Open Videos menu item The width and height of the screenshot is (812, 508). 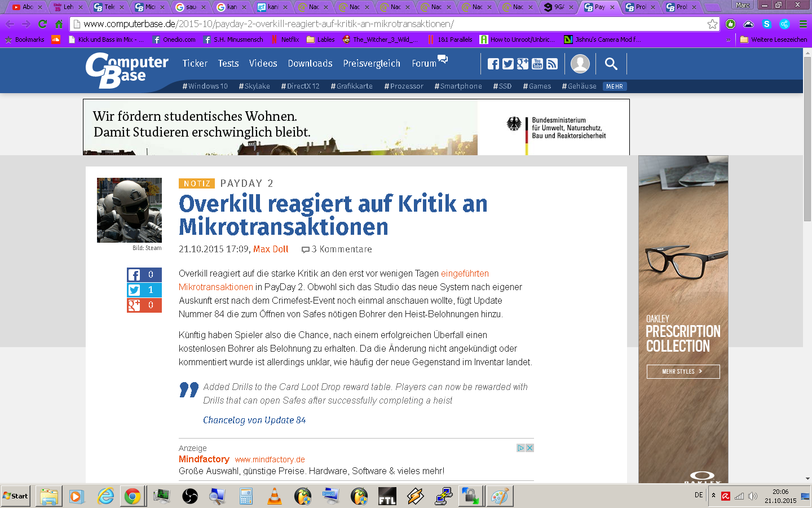tap(263, 63)
